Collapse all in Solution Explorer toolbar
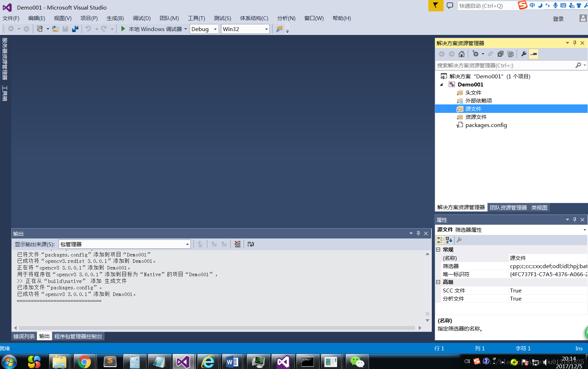Viewport: 588px width, 369px height. point(500,54)
